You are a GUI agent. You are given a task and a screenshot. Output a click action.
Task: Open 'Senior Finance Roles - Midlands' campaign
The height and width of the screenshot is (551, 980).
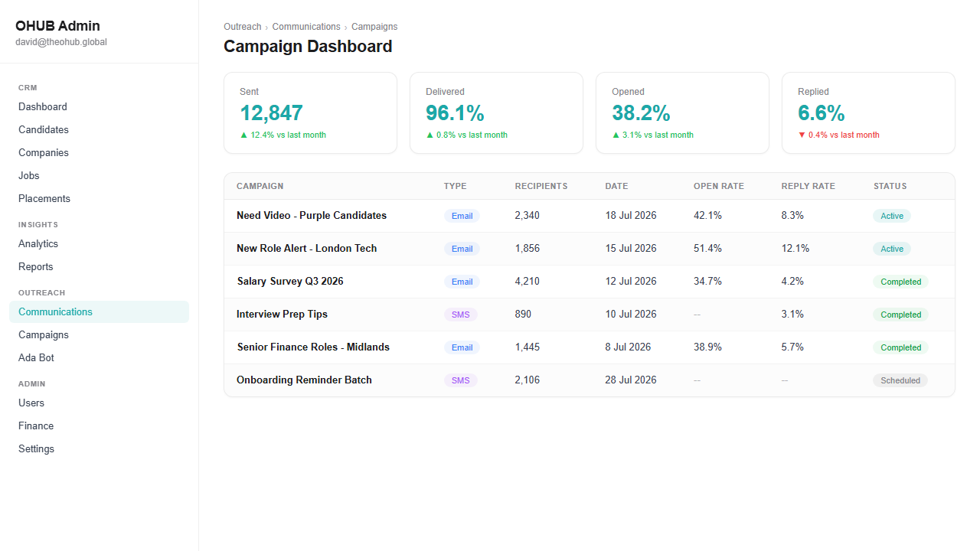point(313,347)
